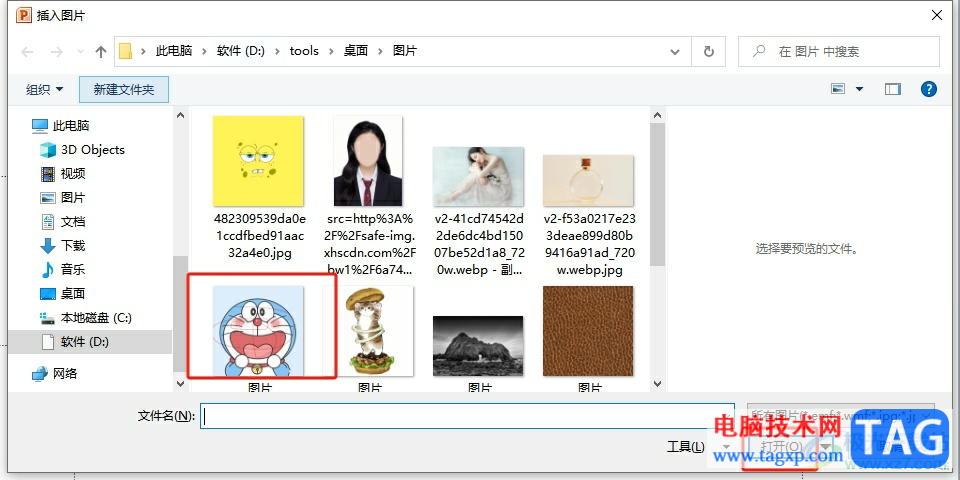Expand the address bar history dropdown

point(675,51)
